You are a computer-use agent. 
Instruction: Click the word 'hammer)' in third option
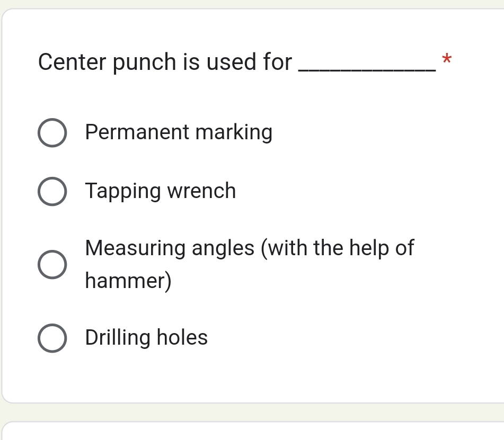[128, 281]
